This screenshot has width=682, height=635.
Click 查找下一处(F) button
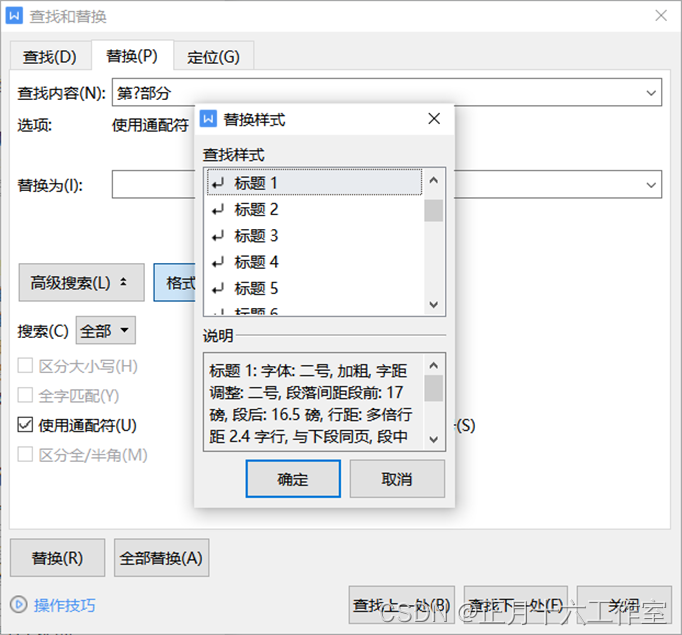click(x=516, y=605)
